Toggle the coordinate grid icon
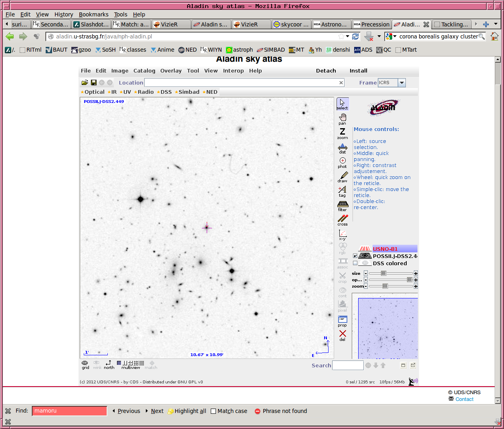 85,364
